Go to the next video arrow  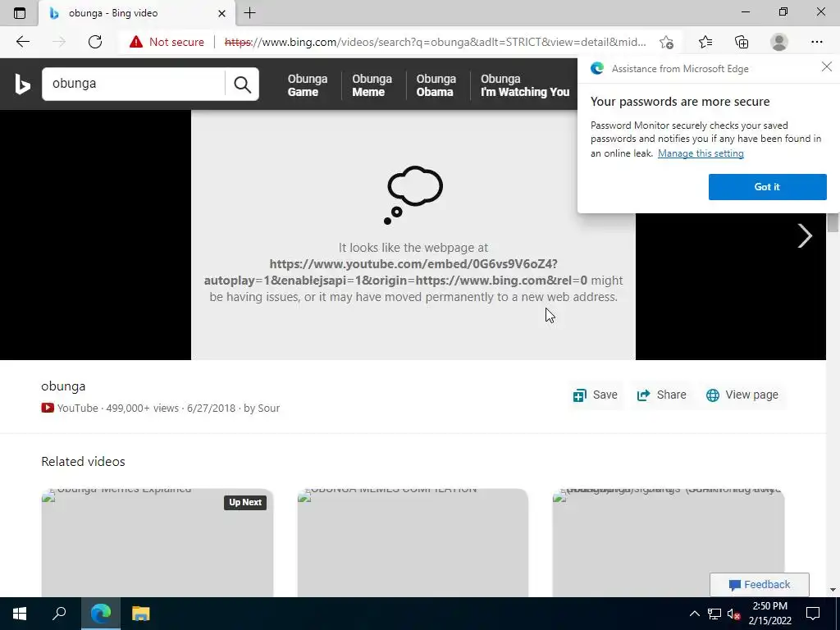[x=804, y=235]
